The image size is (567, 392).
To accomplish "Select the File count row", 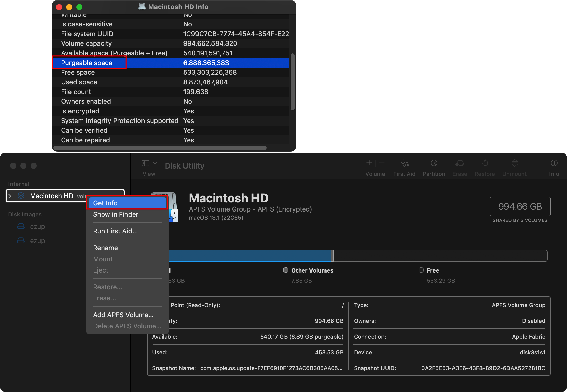I will pyautogui.click(x=170, y=92).
